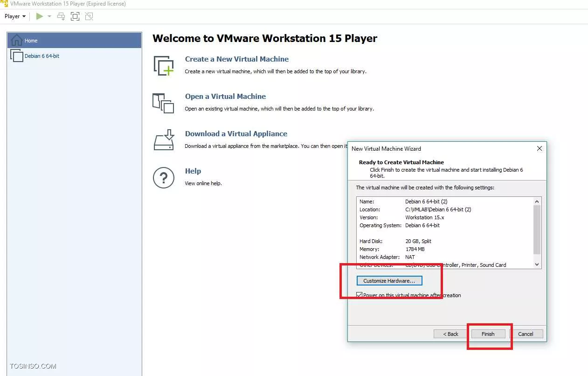Click Finish to create the virtual machine
The width and height of the screenshot is (588, 376).
(488, 334)
